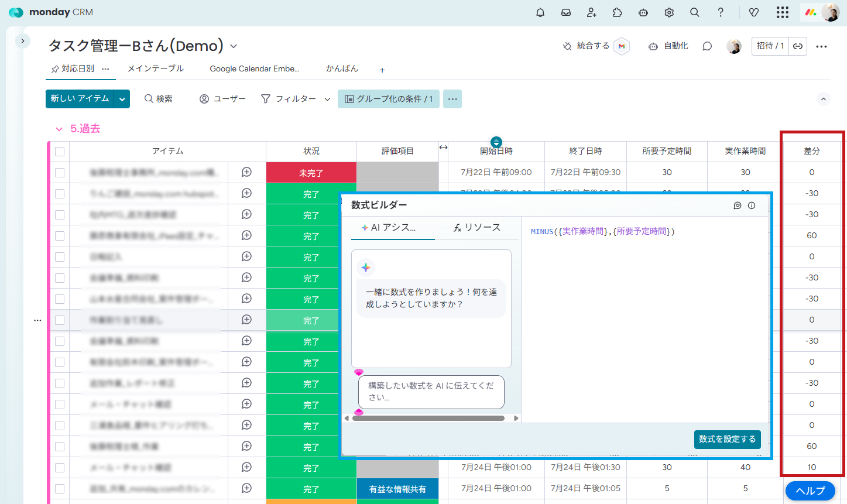Screen dimensions: 847x504
Task: Open the products switcher grid icon
Action: (x=783, y=12)
